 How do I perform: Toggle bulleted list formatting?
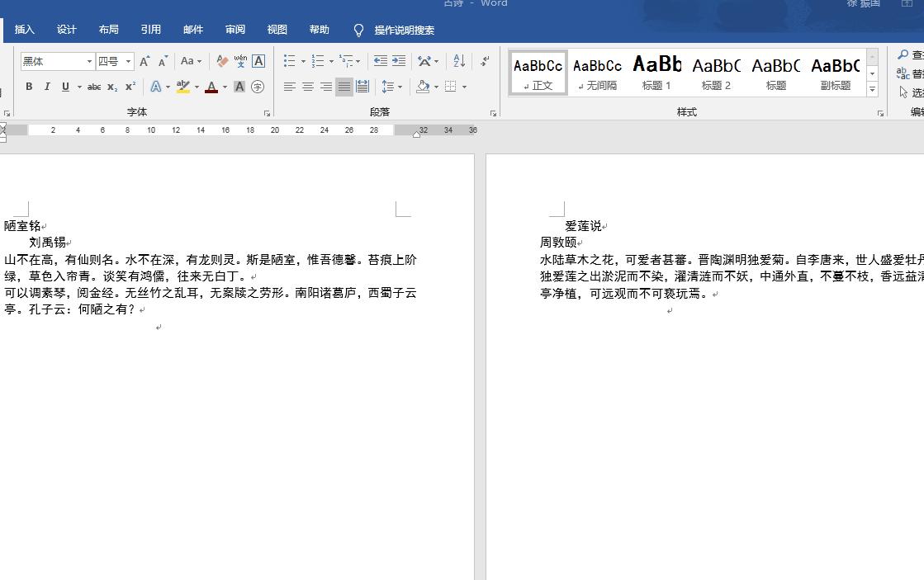(x=290, y=61)
